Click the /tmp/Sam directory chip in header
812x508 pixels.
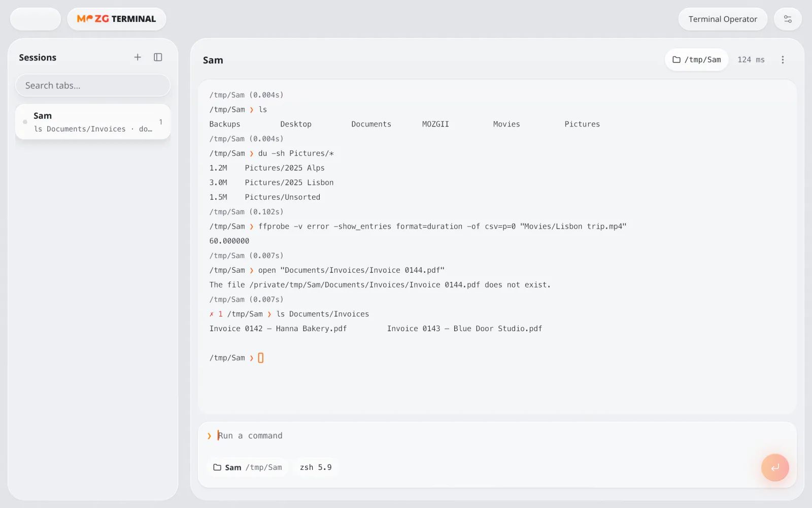coord(696,60)
